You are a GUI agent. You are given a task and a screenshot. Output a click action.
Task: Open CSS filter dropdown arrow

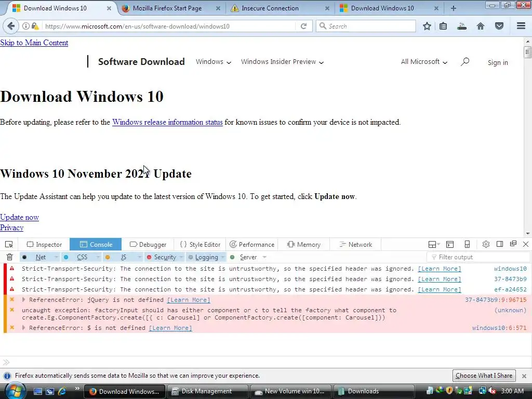click(98, 257)
